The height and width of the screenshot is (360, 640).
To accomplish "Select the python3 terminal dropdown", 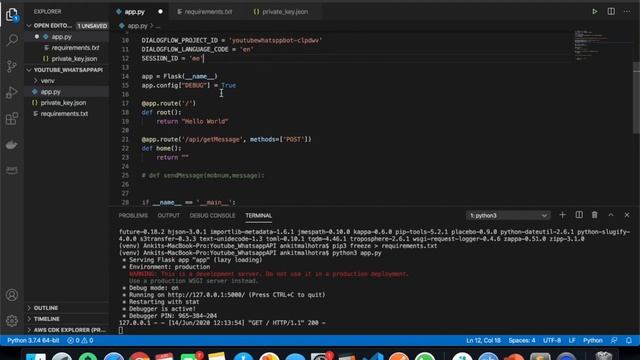I will (x=508, y=216).
